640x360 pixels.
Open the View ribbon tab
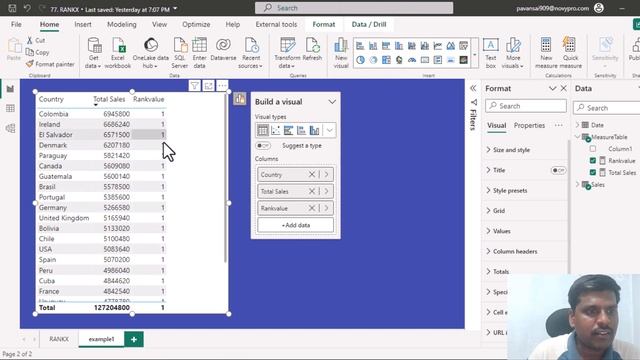(160, 24)
